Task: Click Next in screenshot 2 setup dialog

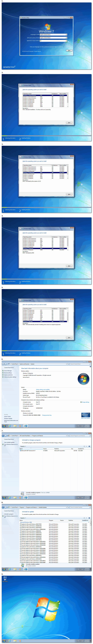Action: coord(69,122)
